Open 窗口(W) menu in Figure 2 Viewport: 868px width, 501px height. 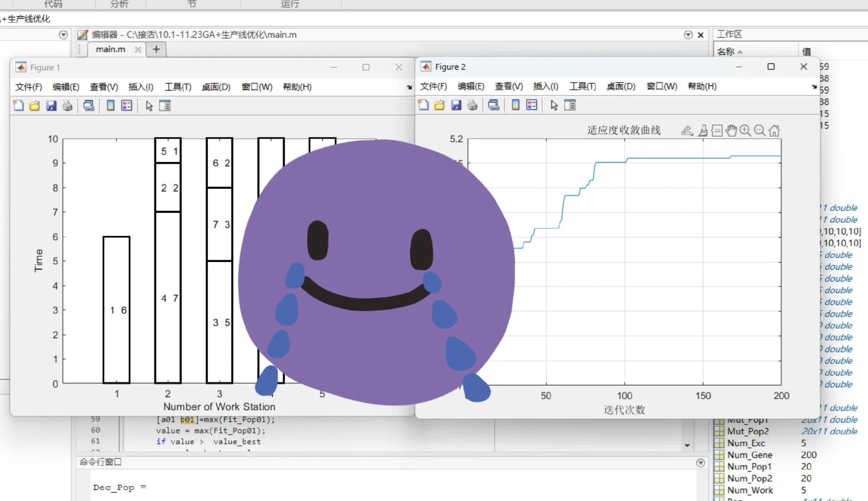(662, 86)
